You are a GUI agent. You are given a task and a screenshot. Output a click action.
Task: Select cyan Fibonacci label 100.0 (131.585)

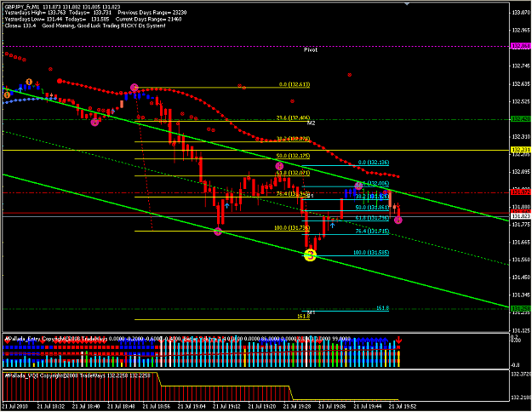371,253
